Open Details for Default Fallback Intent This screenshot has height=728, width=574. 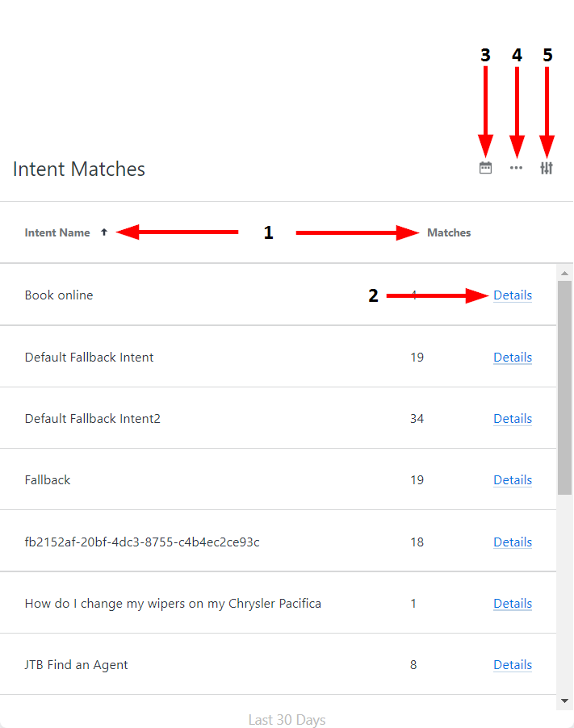513,358
